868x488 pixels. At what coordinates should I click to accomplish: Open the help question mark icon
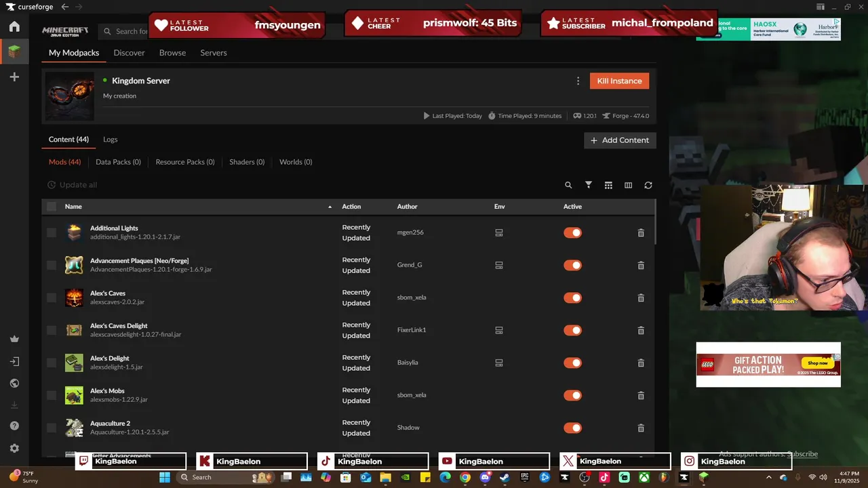14,426
